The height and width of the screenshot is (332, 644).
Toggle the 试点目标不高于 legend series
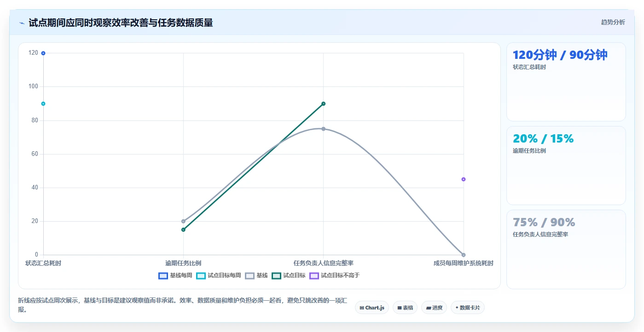334,275
